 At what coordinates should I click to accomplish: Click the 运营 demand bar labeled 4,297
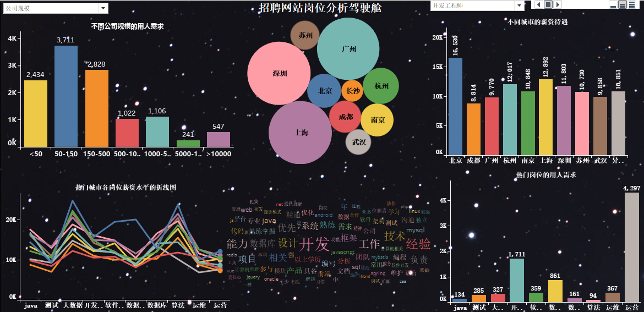coord(632,248)
